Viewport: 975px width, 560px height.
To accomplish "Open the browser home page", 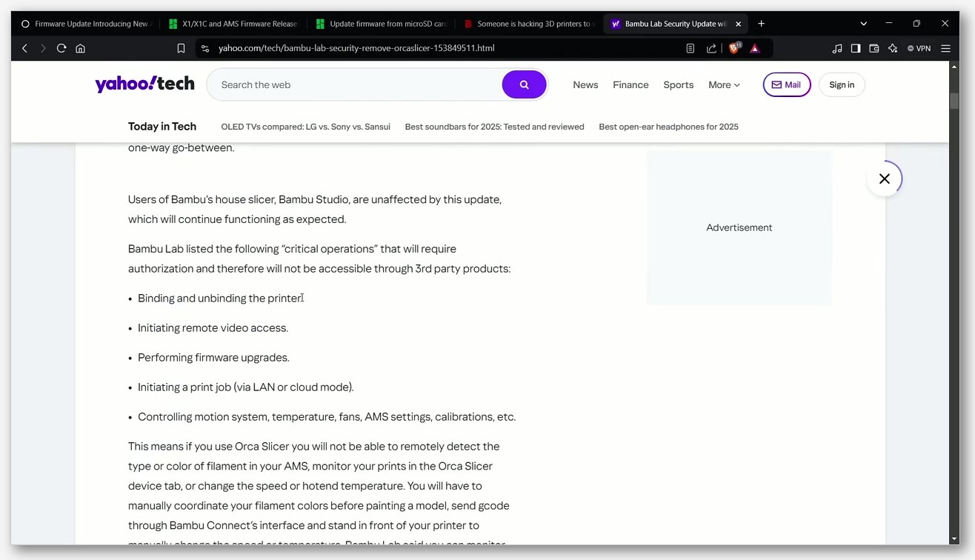I will (81, 48).
